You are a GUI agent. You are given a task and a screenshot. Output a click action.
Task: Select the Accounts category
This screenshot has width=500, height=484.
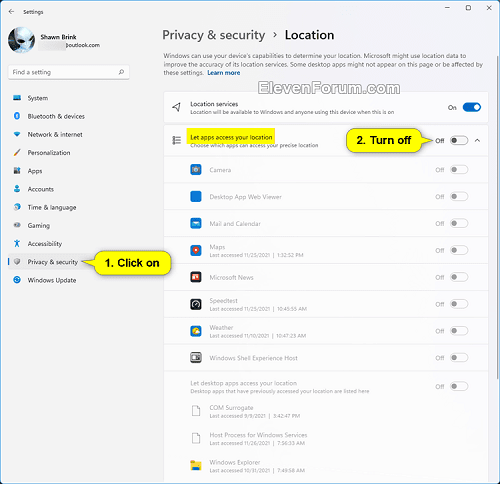(68, 189)
